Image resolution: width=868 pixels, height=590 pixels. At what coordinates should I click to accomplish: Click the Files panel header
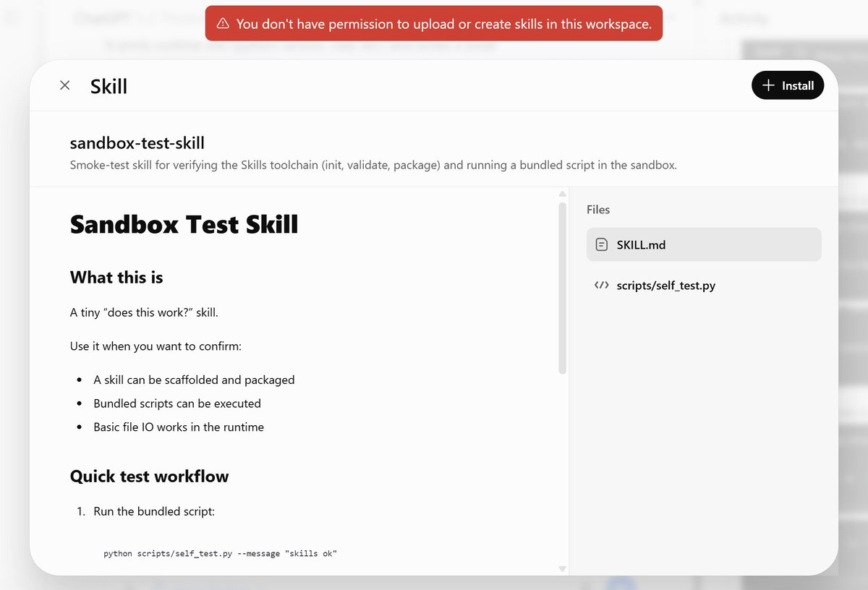click(x=597, y=209)
